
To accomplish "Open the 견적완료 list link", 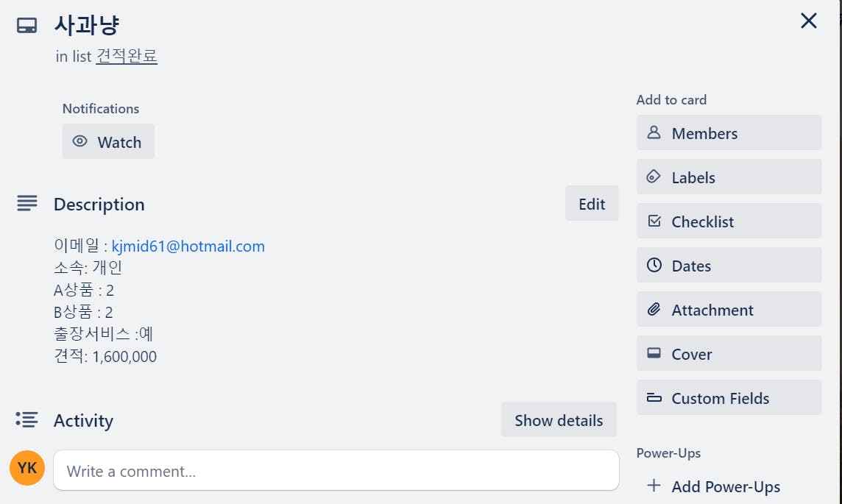I will (x=127, y=57).
